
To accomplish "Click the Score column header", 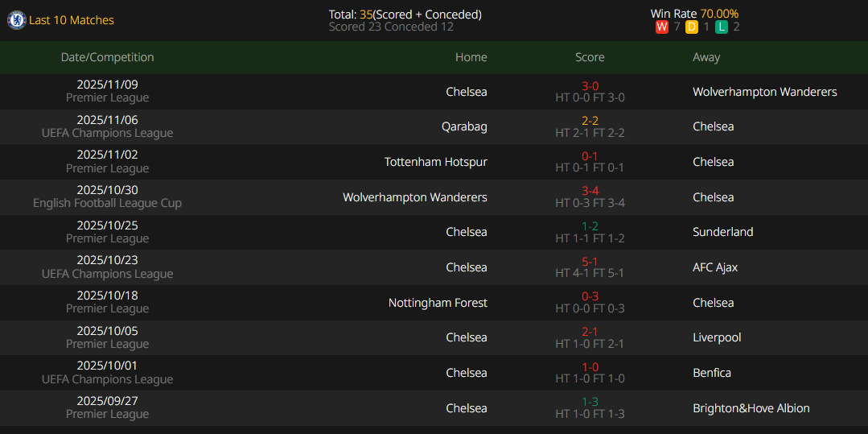I will point(590,57).
